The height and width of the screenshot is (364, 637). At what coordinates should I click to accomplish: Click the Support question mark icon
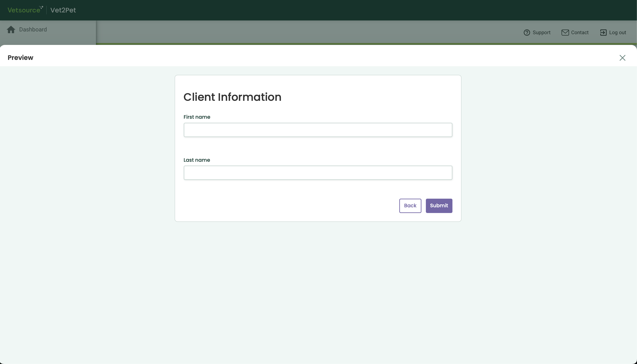[527, 32]
